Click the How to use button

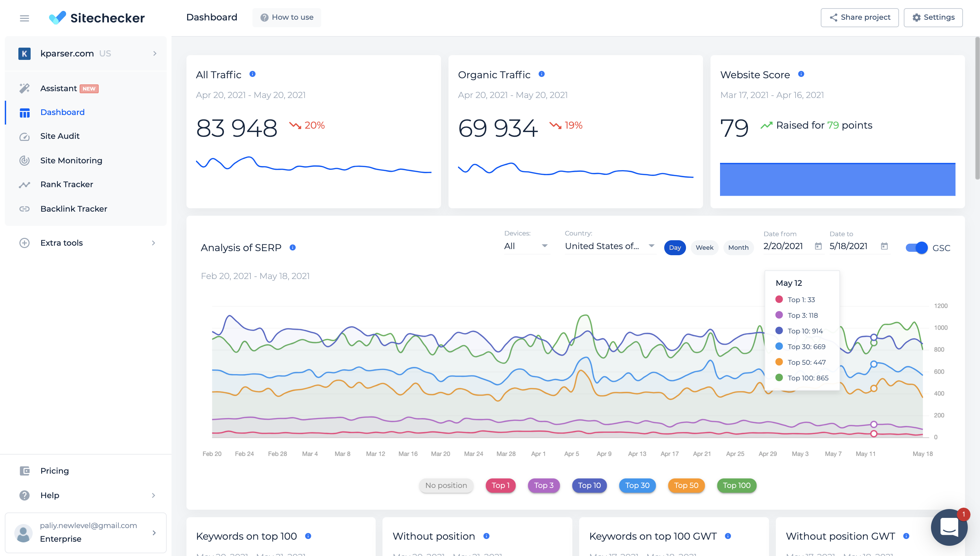[287, 18]
